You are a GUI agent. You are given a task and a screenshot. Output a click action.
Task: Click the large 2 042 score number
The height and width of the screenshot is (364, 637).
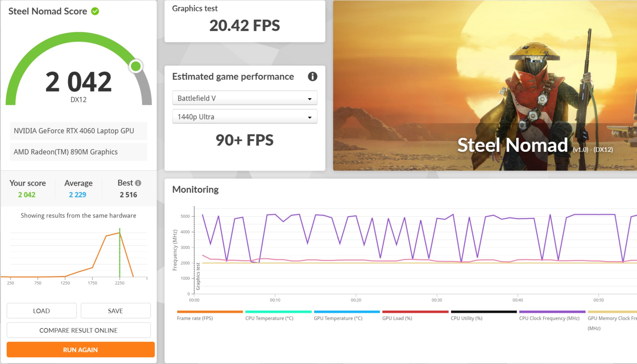click(x=79, y=82)
